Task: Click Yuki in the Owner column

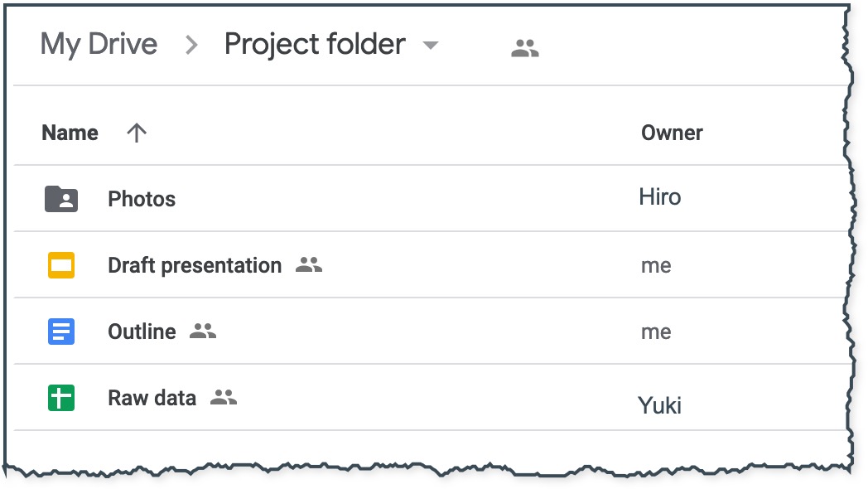Action: 658,404
